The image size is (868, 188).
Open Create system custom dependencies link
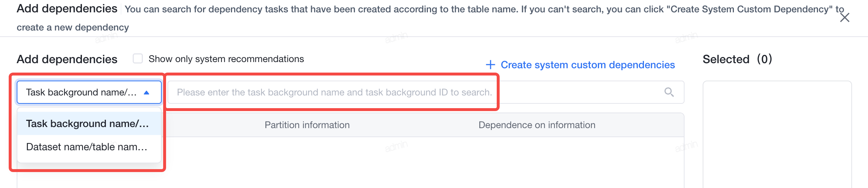[587, 65]
